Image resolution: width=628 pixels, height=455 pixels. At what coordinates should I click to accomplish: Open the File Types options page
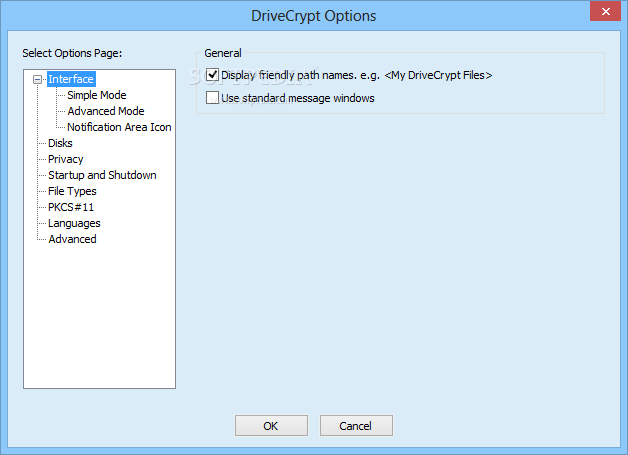(x=72, y=191)
